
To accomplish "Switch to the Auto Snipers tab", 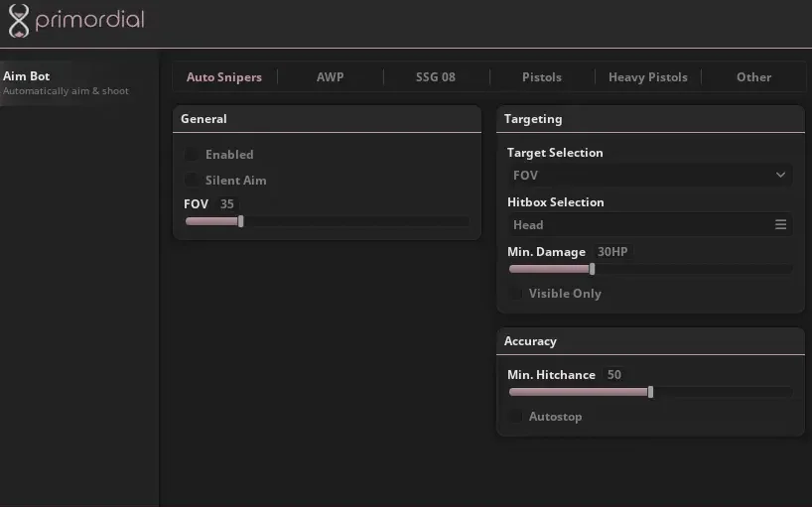I will tap(224, 77).
